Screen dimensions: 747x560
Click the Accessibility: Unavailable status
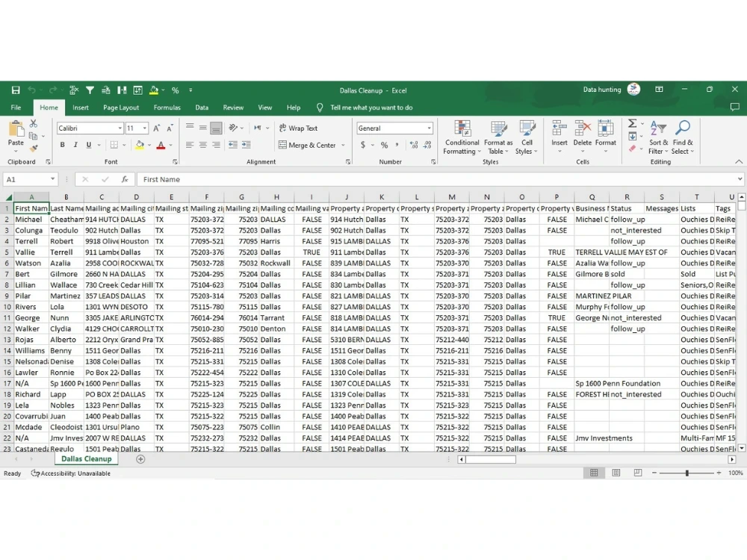[x=71, y=473]
